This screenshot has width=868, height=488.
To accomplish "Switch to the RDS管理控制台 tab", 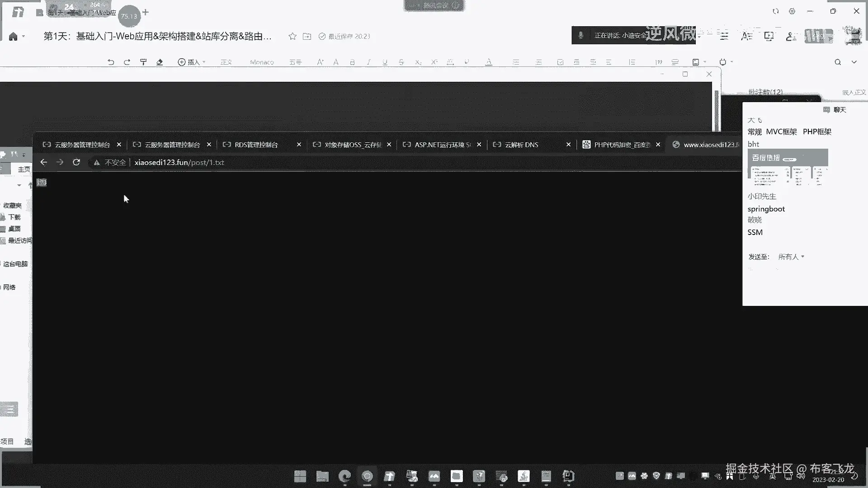I will coord(256,145).
